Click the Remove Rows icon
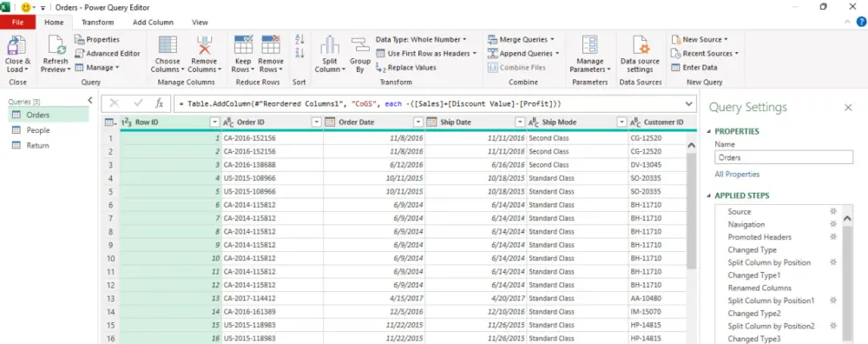Viewport: 868px width, 344px height. coord(271,45)
